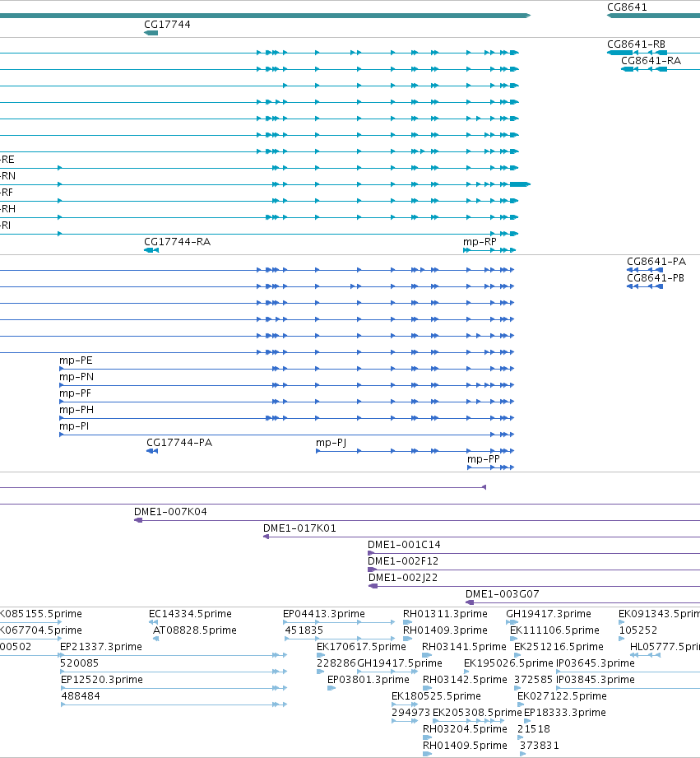Click the EK251216.5prime EST label
The height and width of the screenshot is (758, 700).
[559, 646]
